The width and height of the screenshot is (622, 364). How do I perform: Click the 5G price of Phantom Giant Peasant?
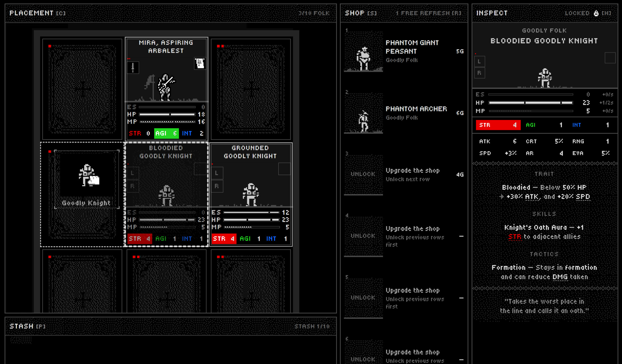point(460,51)
